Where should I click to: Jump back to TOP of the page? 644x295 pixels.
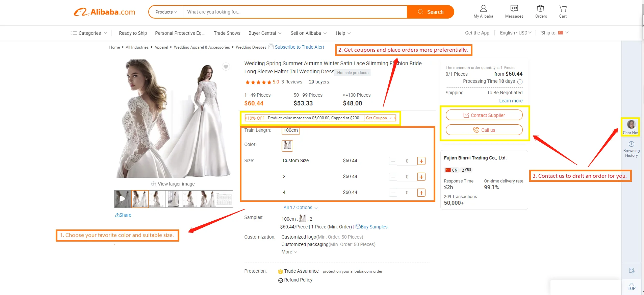pyautogui.click(x=632, y=286)
